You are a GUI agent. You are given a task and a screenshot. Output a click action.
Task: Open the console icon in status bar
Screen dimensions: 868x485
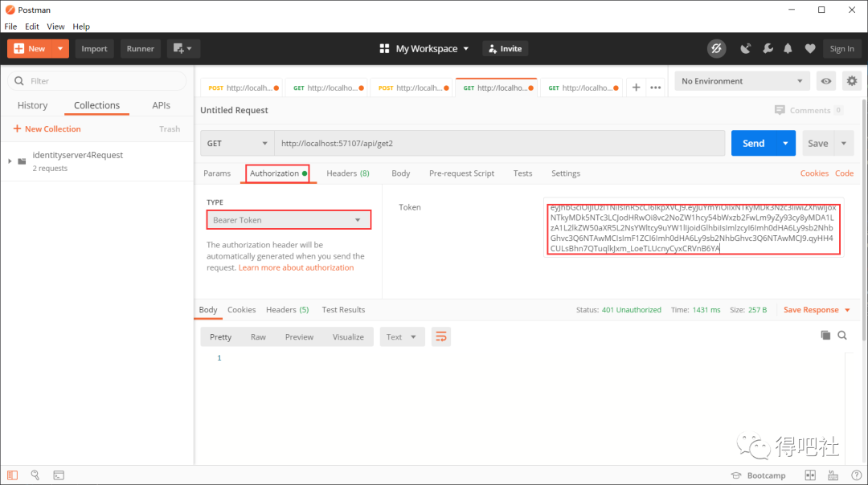pyautogui.click(x=59, y=475)
